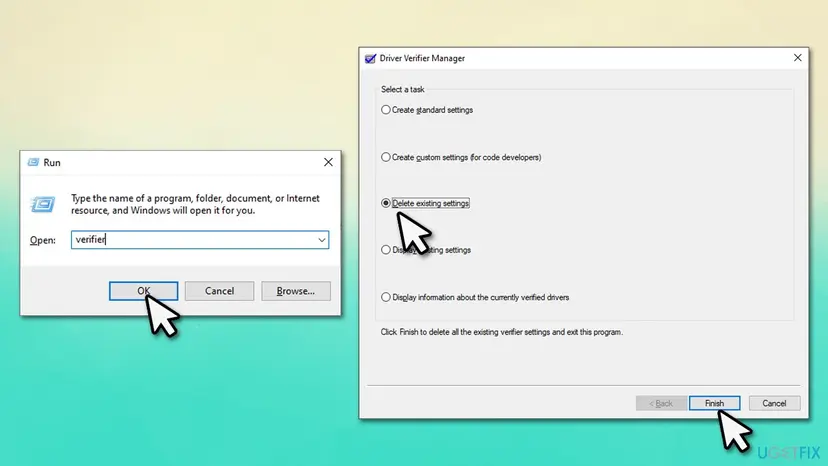Image resolution: width=828 pixels, height=466 pixels.
Task: Close the Run dialog window
Action: pos(328,162)
